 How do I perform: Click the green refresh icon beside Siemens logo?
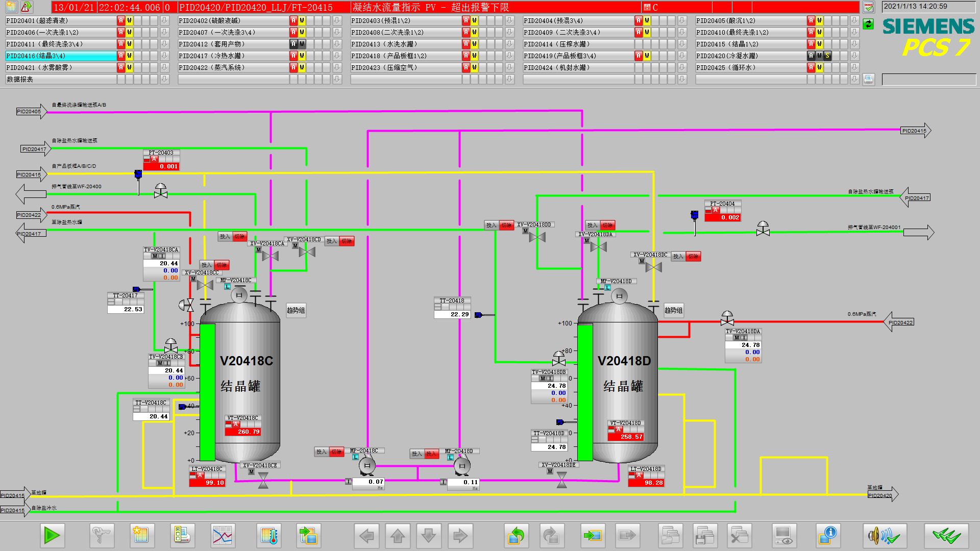868,24
